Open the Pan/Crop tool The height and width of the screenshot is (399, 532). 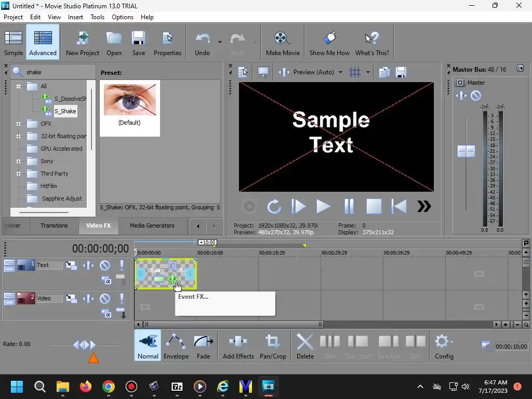coord(273,345)
